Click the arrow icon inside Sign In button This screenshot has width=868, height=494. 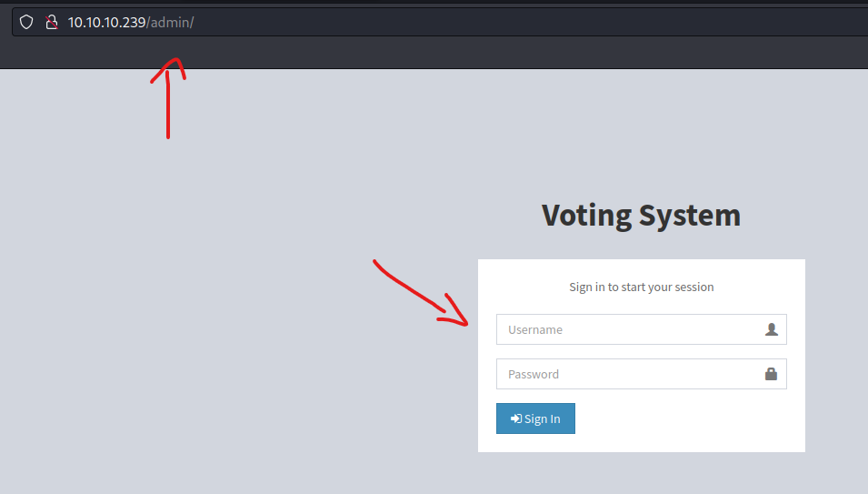pos(516,418)
